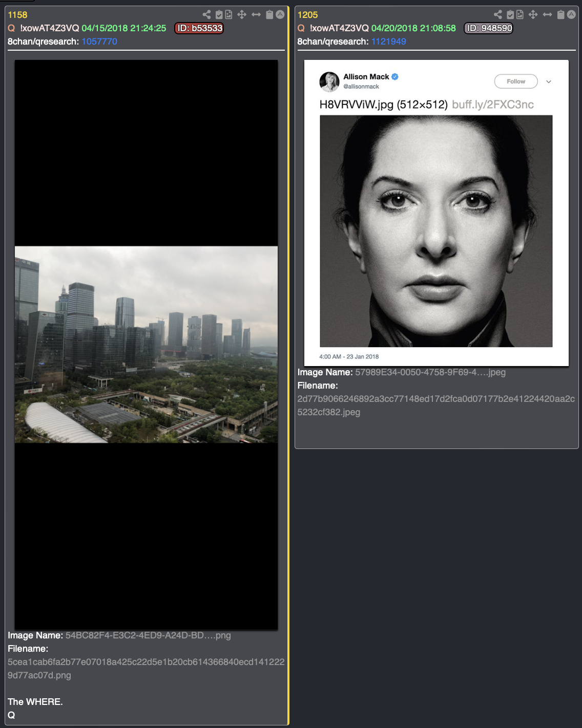Click the Q signature in post 1158
Screen dimensions: 582x728
point(11,715)
